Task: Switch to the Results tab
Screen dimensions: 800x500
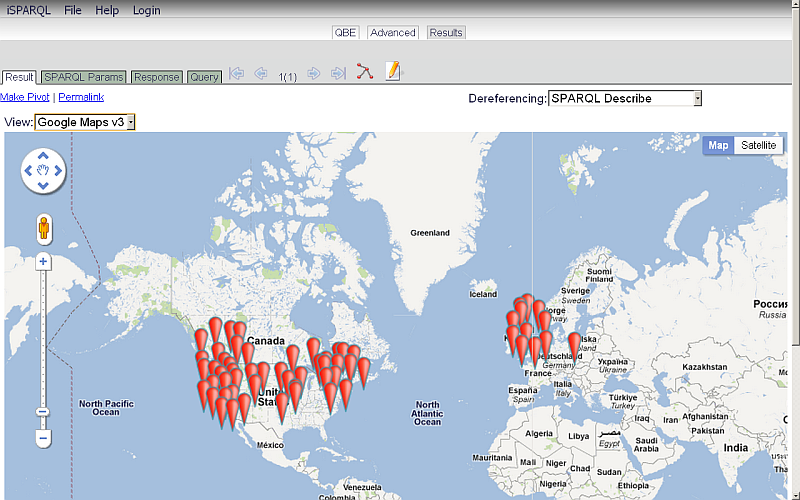Action: [446, 33]
